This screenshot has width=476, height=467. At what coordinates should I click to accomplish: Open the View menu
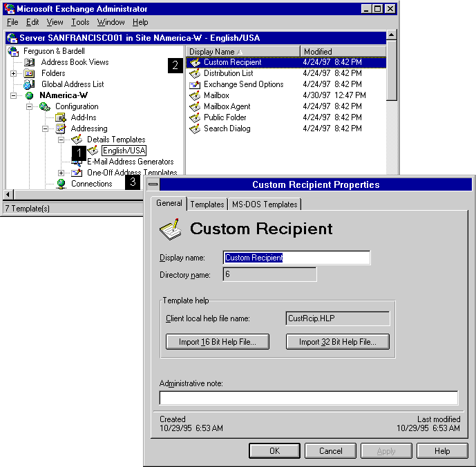tap(55, 22)
